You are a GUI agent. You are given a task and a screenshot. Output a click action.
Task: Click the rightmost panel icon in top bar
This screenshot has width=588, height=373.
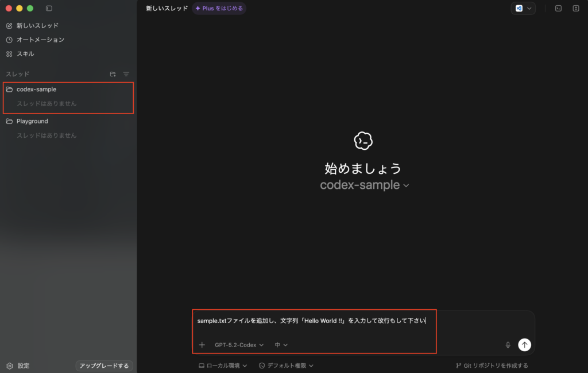576,9
